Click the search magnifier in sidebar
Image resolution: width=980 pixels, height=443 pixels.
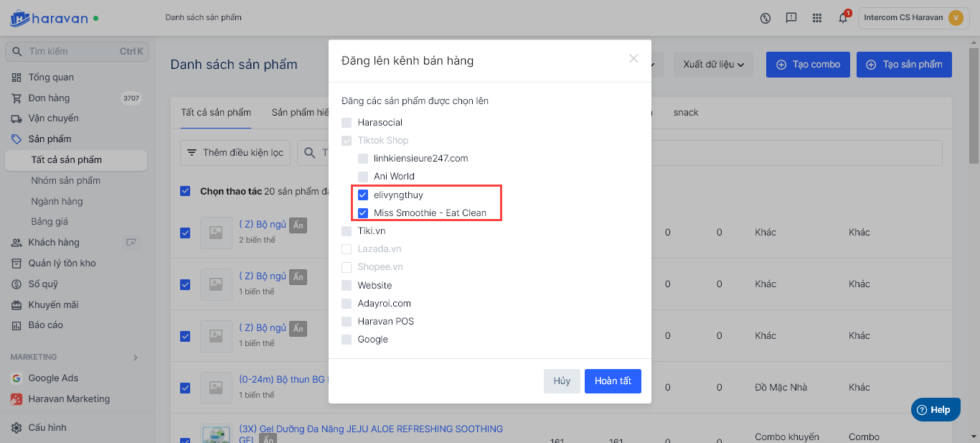pos(17,52)
